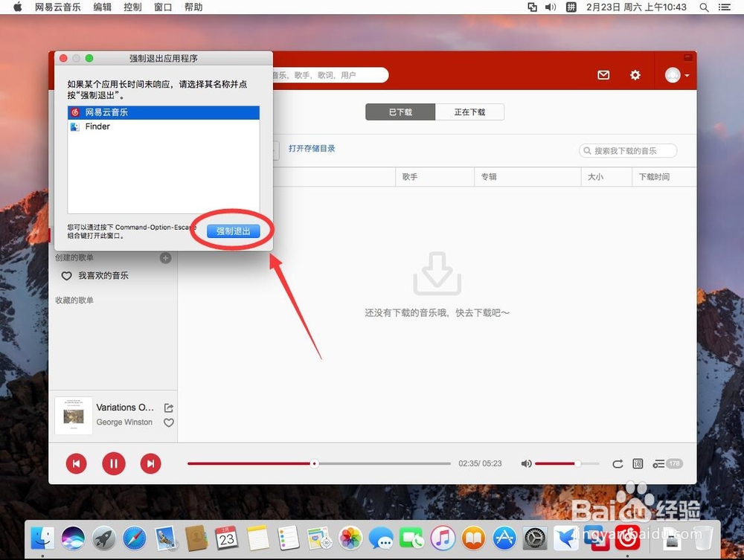Open FaceTime from the Dock
Screen dimensions: 744x560
coord(411,538)
